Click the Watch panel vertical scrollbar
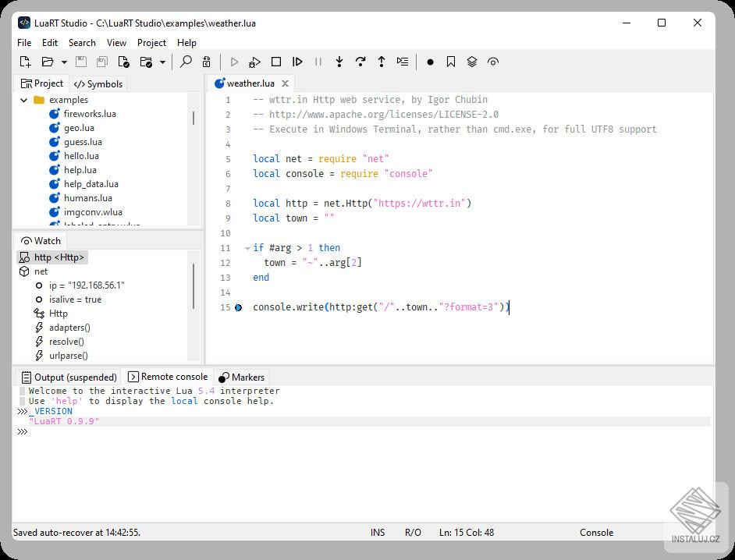 coord(194,285)
